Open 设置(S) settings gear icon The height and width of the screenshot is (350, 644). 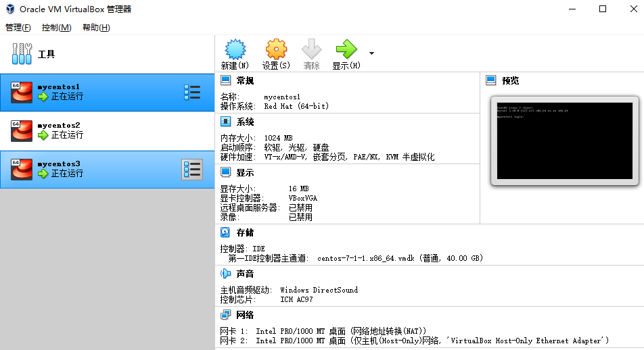coord(276,49)
